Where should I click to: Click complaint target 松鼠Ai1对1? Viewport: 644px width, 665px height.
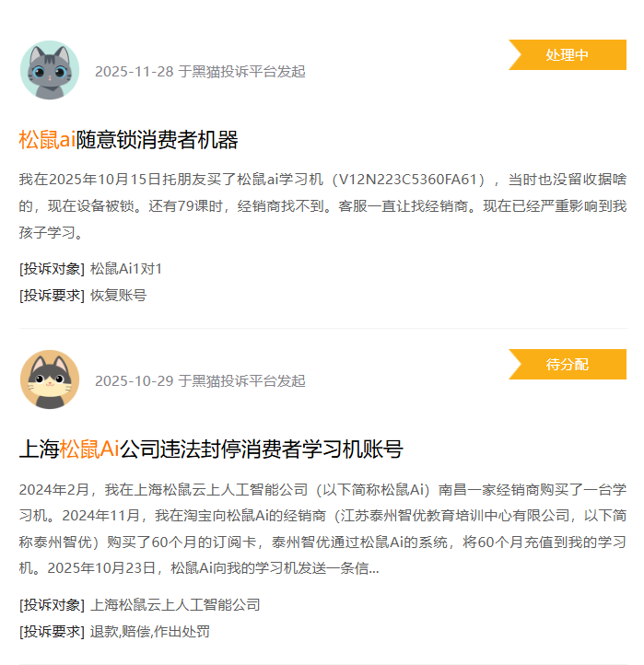tap(126, 269)
